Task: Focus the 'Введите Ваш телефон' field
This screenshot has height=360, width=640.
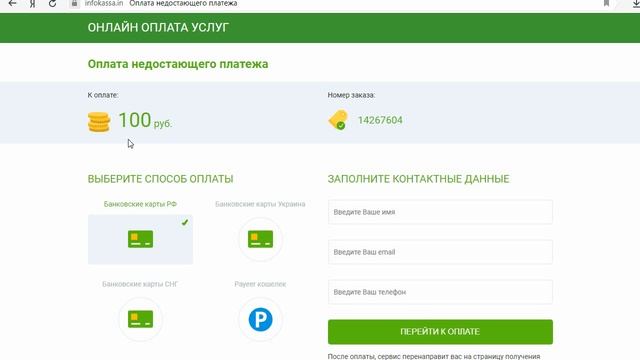Action: (440, 292)
